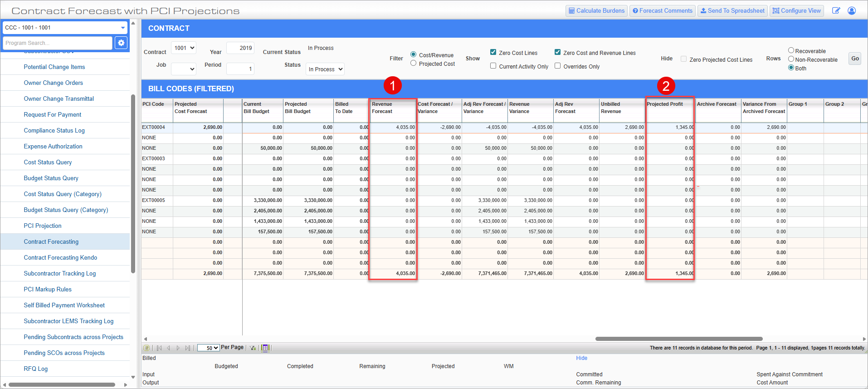
Task: Open RFQ Log in sidebar
Action: pyautogui.click(x=36, y=369)
